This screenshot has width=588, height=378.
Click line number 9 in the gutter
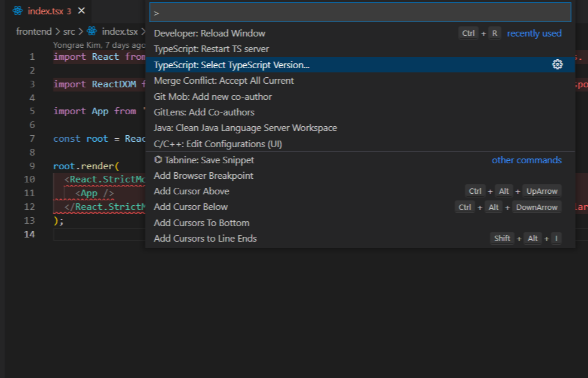[x=32, y=166]
